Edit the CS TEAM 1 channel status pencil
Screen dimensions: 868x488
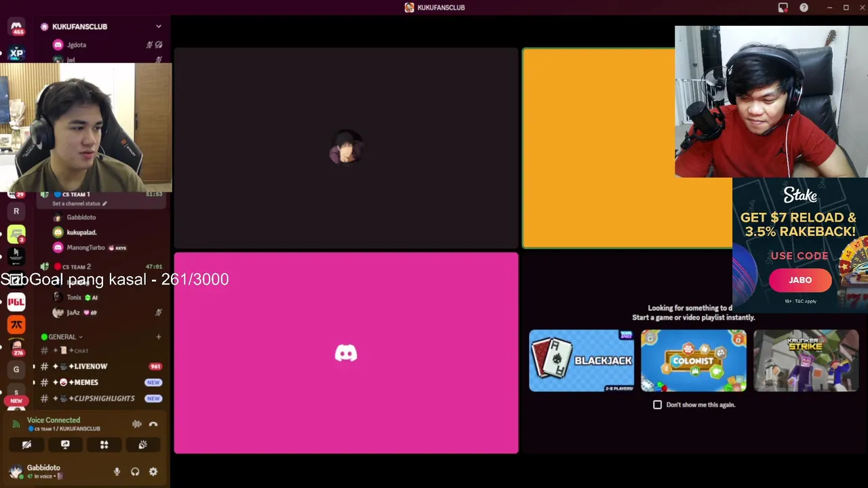104,203
